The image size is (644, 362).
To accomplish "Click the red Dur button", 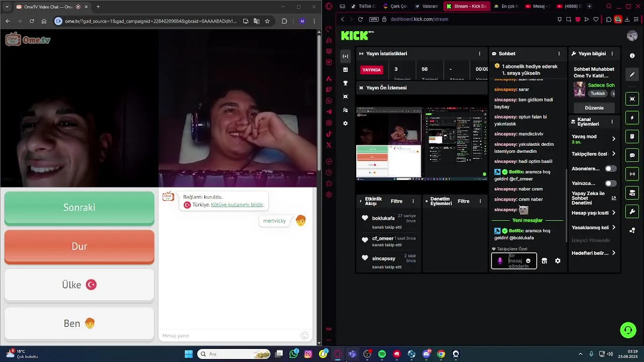I will pyautogui.click(x=79, y=246).
